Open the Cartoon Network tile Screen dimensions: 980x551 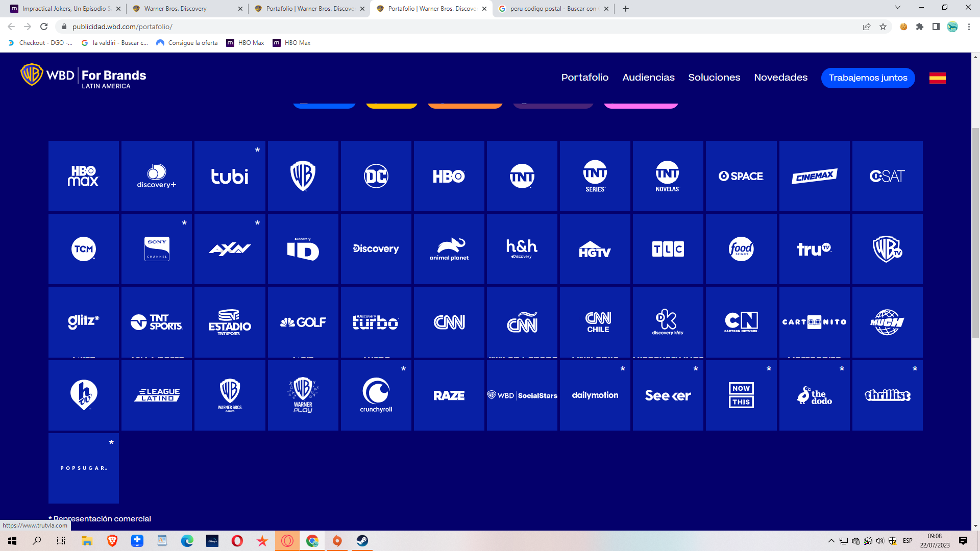coord(741,322)
